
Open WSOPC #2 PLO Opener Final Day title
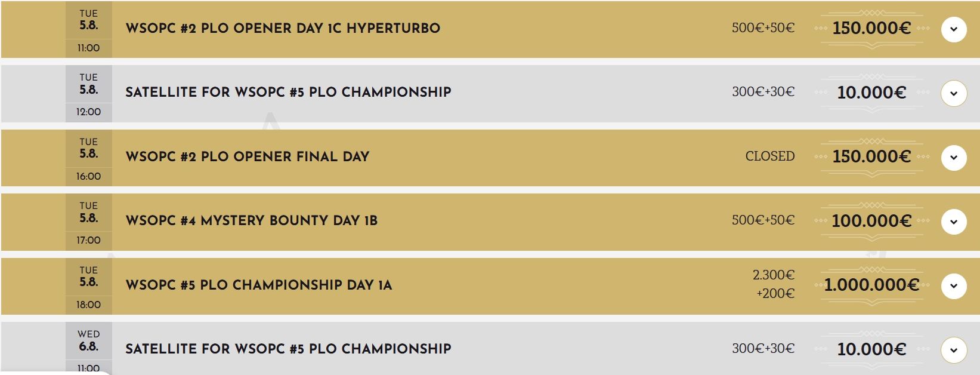(248, 156)
